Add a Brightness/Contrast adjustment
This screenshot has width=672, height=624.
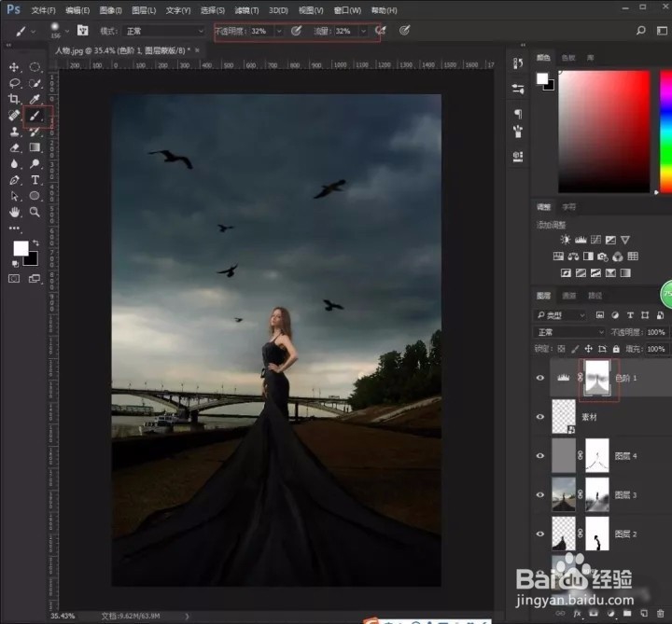[x=566, y=240]
